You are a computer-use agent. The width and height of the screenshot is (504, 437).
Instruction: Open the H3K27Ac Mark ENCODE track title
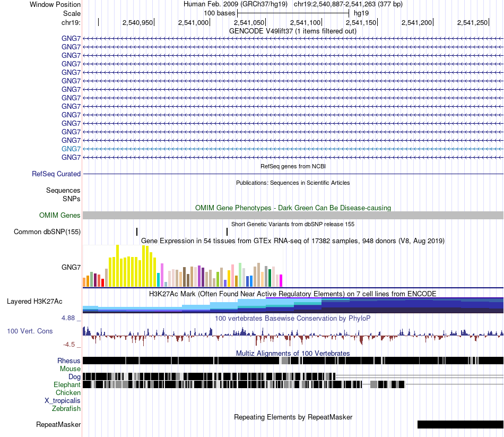point(293,294)
